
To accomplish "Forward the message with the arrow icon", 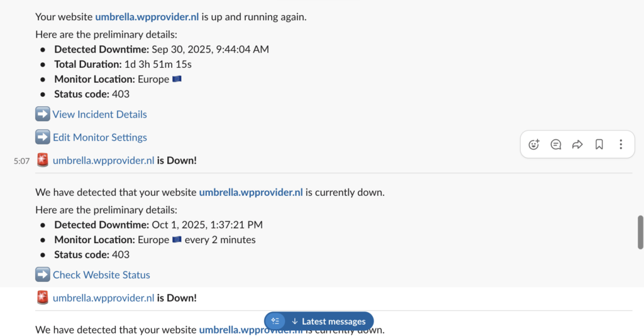I will pos(577,144).
